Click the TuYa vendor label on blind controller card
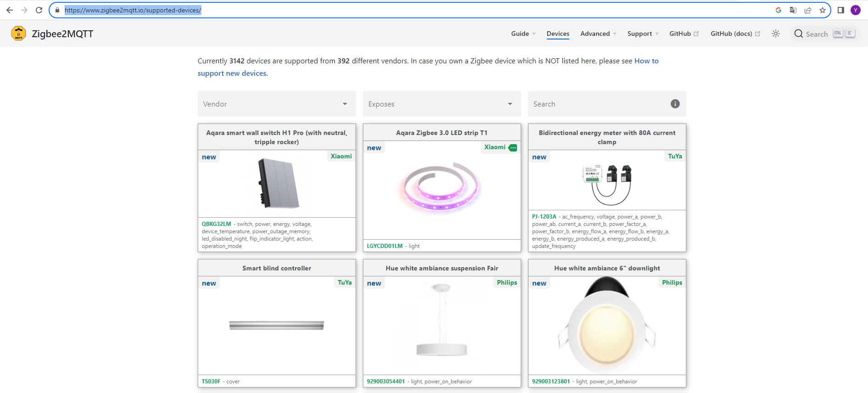 pos(345,282)
